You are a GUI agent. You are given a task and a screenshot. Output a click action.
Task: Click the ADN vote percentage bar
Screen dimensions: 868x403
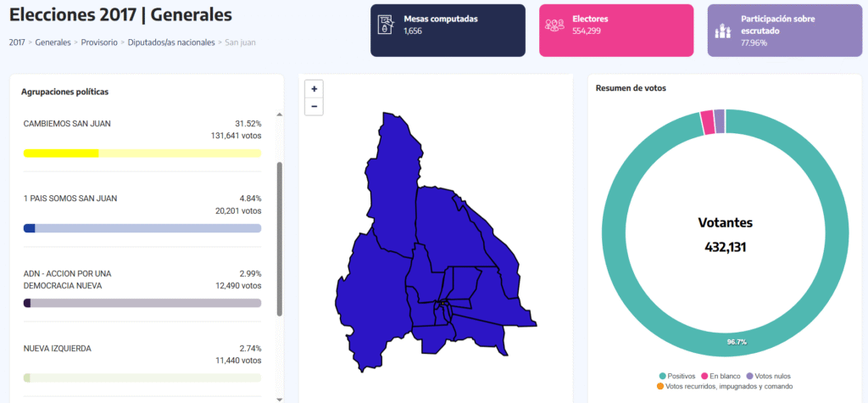point(142,303)
